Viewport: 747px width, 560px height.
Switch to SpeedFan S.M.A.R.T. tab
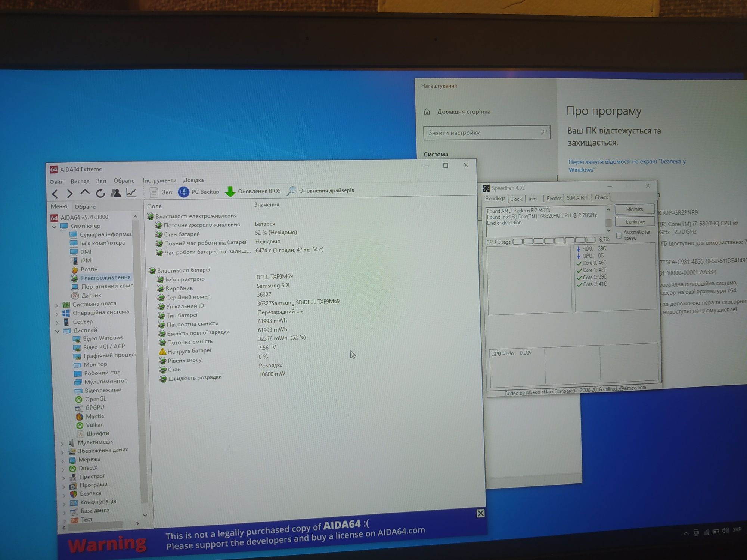click(x=577, y=198)
